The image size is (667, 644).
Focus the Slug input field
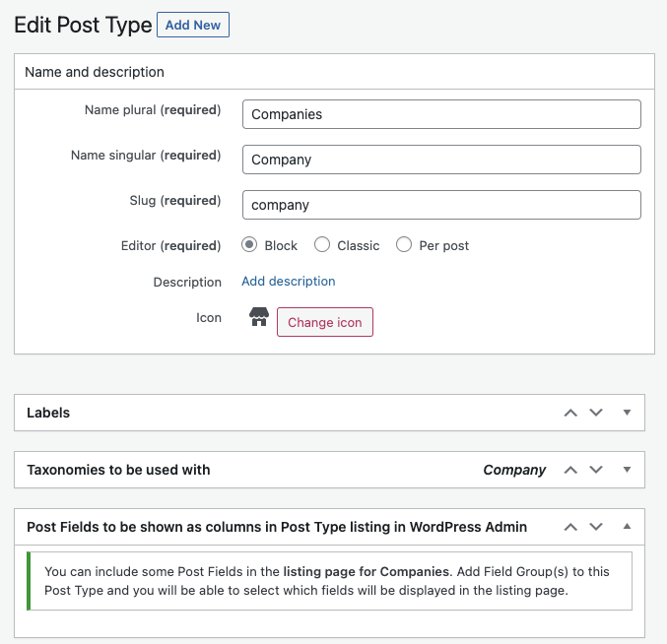(441, 205)
